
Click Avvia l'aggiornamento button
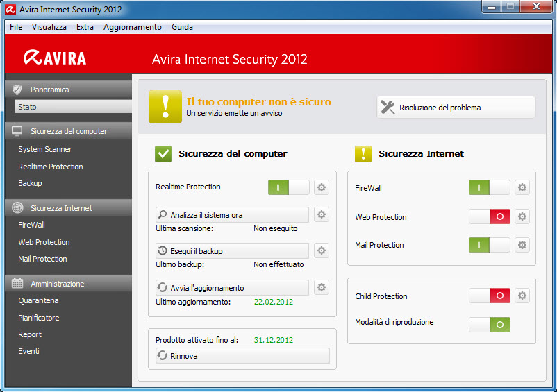pos(233,288)
